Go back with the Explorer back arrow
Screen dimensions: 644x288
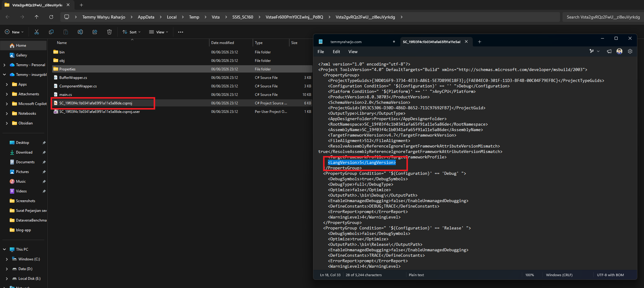(x=8, y=17)
